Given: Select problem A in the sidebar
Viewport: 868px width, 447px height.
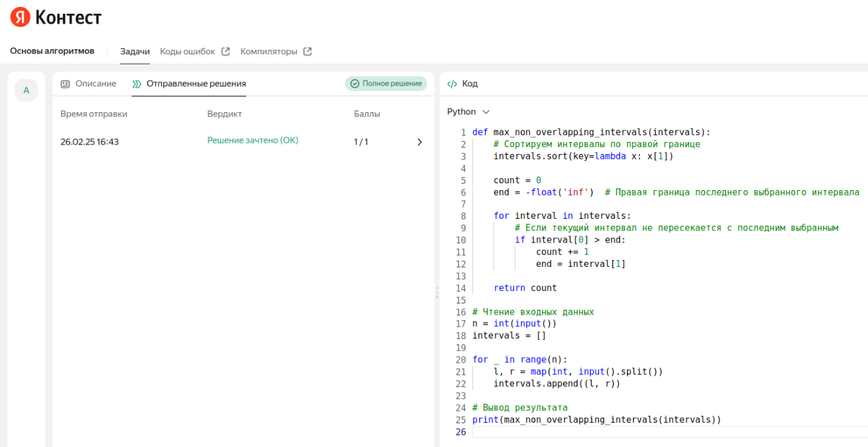Looking at the screenshot, I should [x=26, y=90].
